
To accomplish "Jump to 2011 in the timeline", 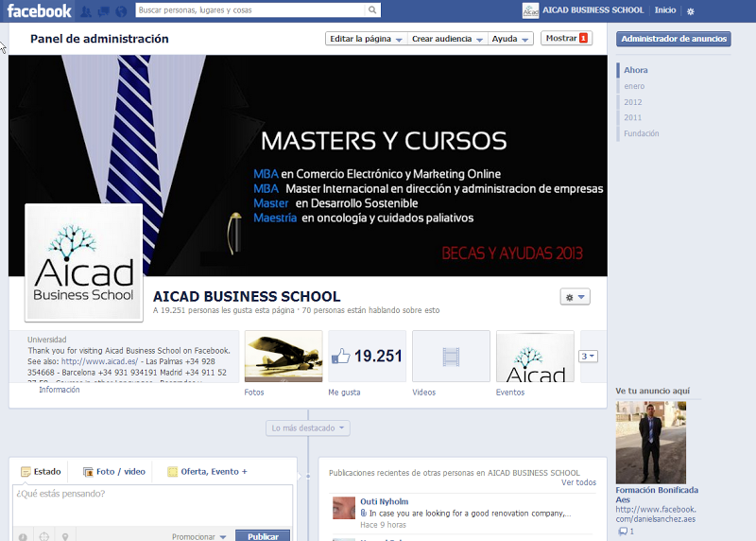I will pyautogui.click(x=632, y=117).
